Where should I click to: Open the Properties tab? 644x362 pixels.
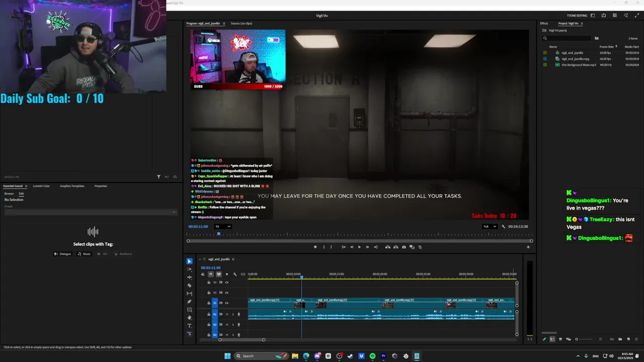click(101, 186)
